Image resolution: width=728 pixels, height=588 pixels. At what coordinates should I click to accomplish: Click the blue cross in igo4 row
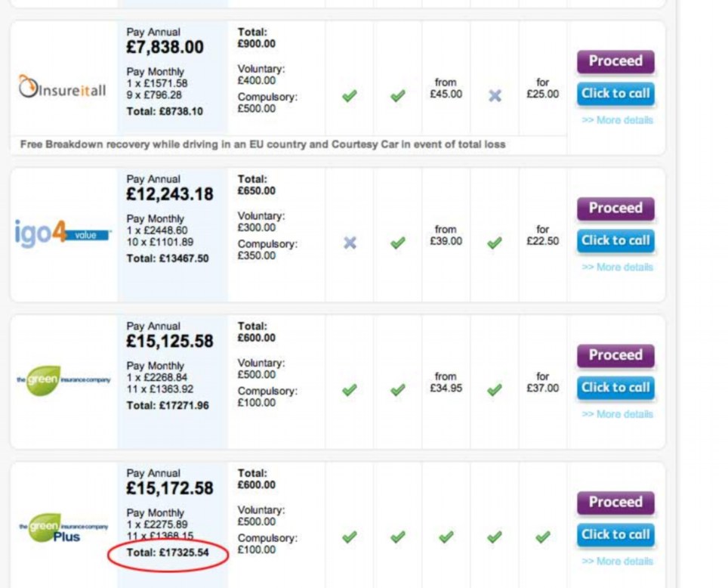tap(350, 243)
